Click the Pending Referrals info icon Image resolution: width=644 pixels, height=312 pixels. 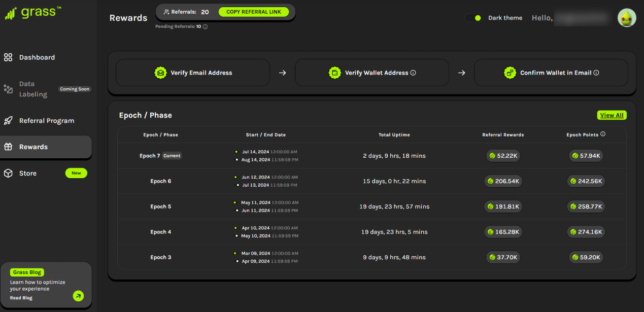205,27
